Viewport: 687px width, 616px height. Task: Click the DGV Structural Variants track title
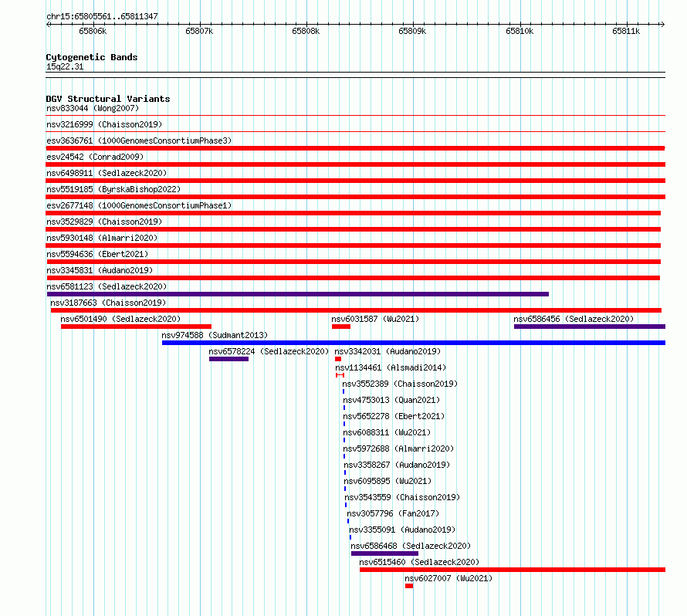point(108,99)
